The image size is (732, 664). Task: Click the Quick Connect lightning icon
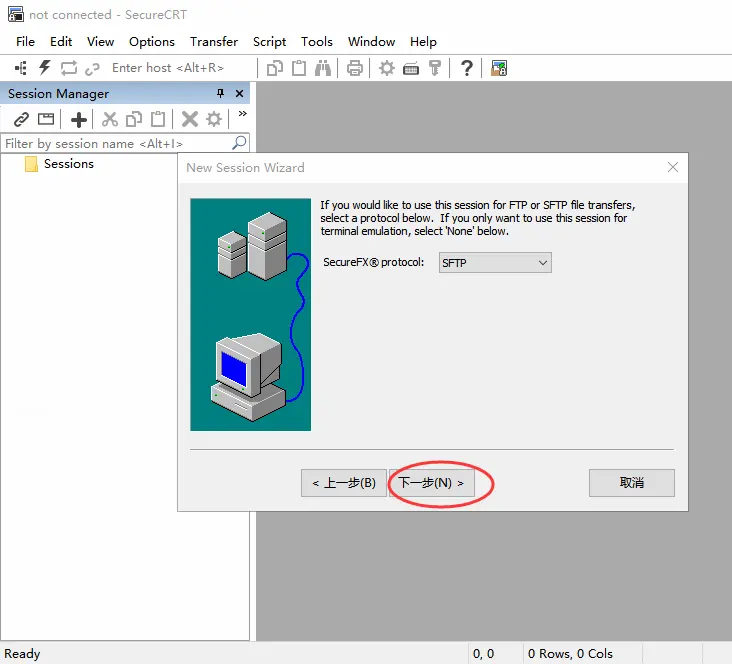coord(44,68)
